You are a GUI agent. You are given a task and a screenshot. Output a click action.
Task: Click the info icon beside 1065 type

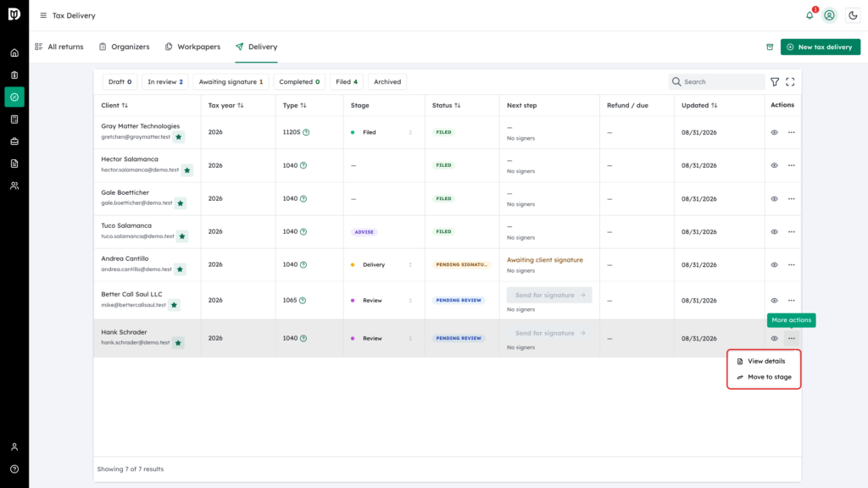pyautogui.click(x=303, y=301)
